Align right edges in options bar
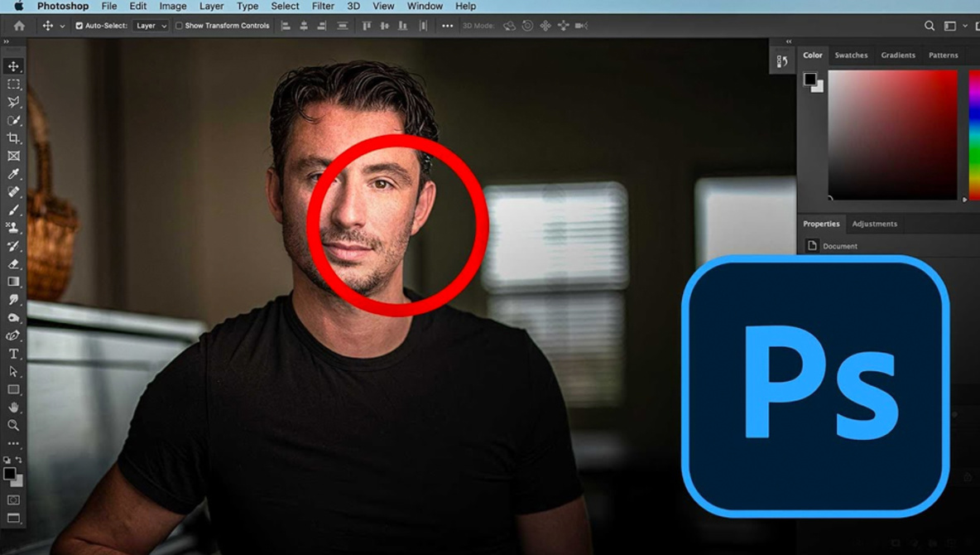 [x=322, y=26]
